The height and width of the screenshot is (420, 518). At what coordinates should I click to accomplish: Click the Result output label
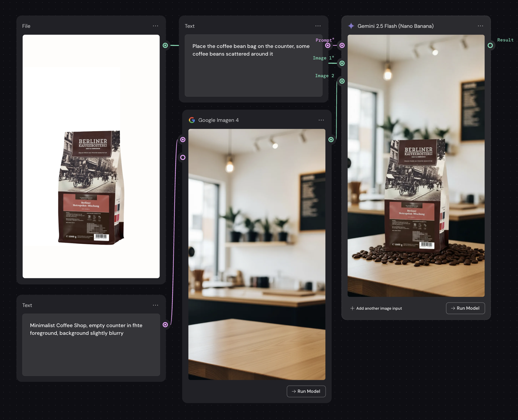505,40
